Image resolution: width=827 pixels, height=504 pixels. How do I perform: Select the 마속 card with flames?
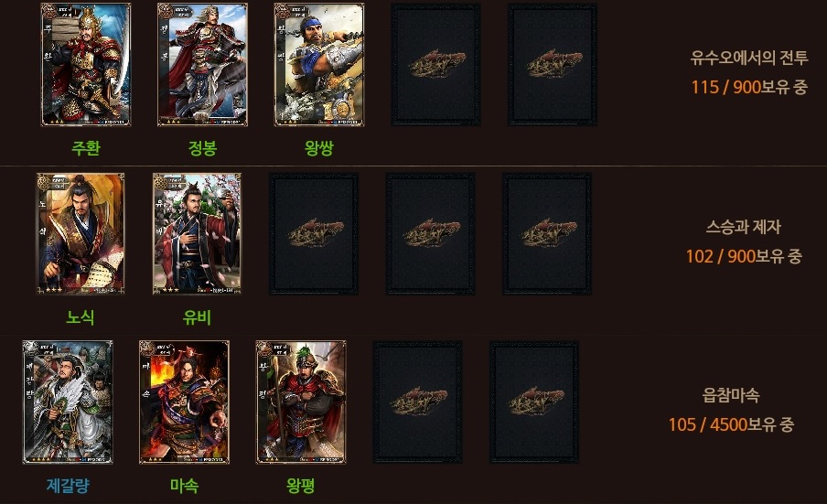pyautogui.click(x=184, y=402)
